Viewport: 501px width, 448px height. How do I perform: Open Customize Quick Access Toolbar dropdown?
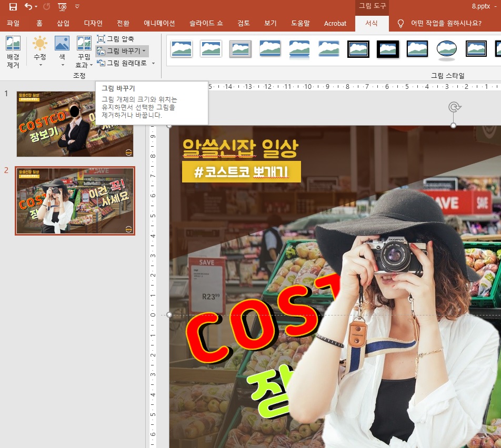point(77,6)
